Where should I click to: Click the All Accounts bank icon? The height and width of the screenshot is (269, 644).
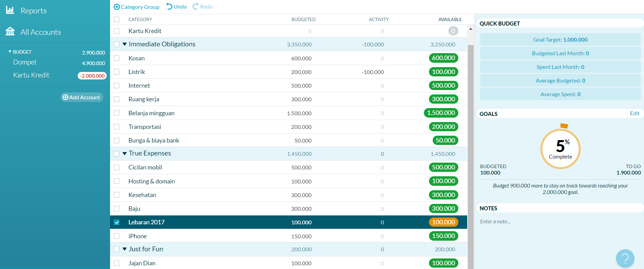pyautogui.click(x=10, y=32)
